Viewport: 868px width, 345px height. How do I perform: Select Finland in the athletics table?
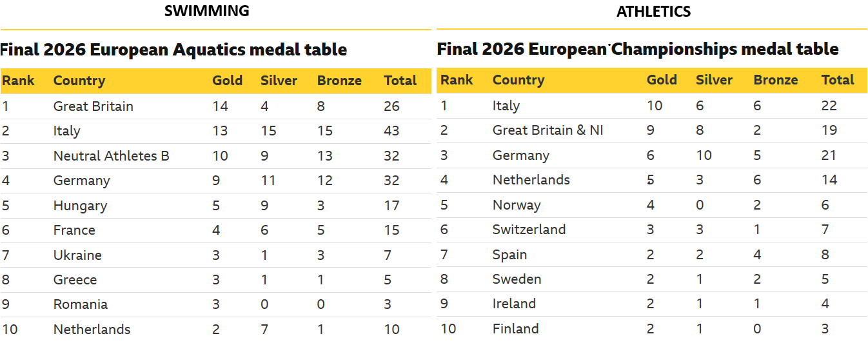coord(516,329)
